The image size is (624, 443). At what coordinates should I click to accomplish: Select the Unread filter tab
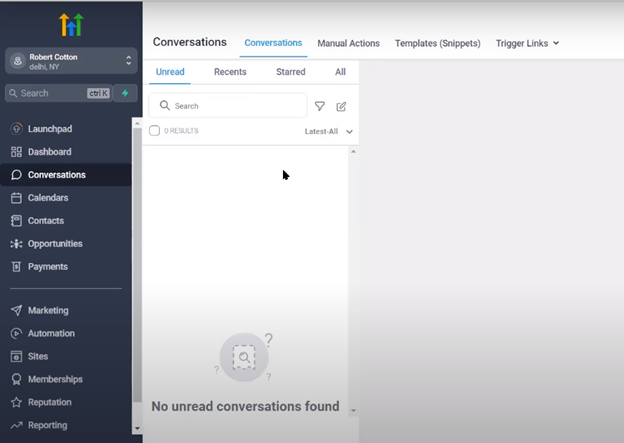click(x=170, y=72)
